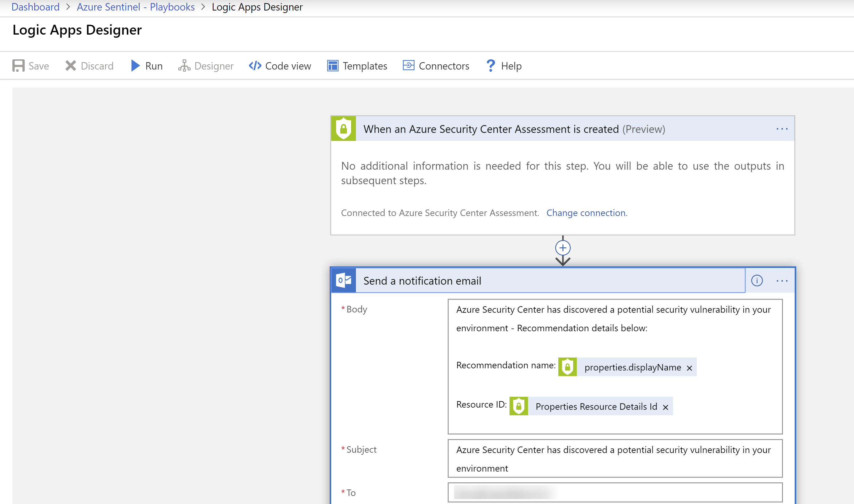The image size is (854, 504).
Task: Go to Dashboard breadcrumb
Action: [35, 7]
